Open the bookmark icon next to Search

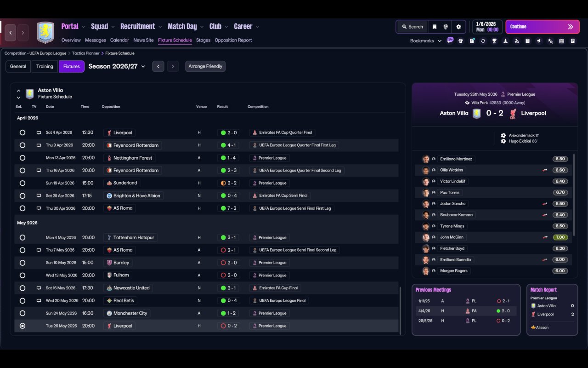click(434, 27)
